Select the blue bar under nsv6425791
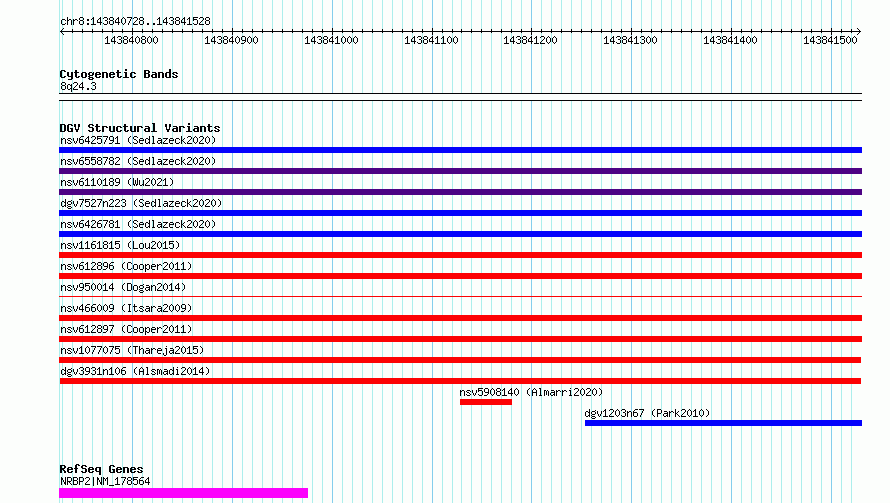 [x=460, y=150]
